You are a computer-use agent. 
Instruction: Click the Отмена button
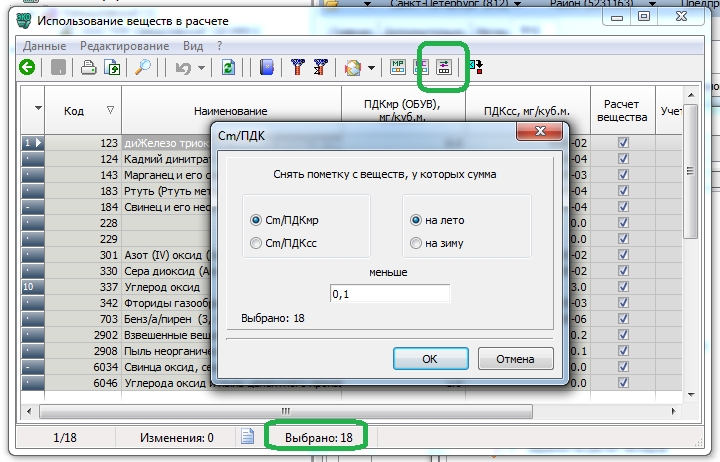click(515, 358)
